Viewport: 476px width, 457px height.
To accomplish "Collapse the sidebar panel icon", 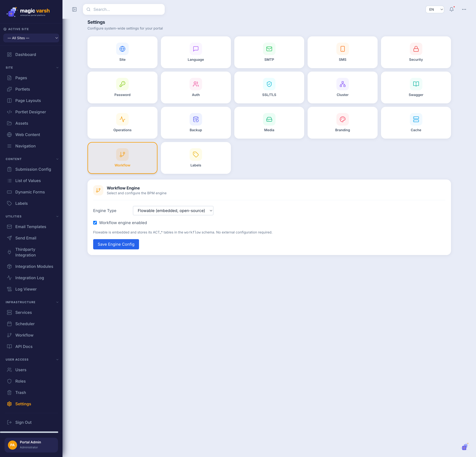I will click(74, 10).
